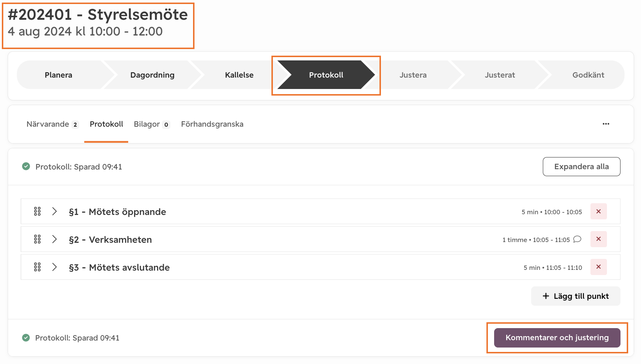Expand the §2 Verksamheten item

coord(55,239)
